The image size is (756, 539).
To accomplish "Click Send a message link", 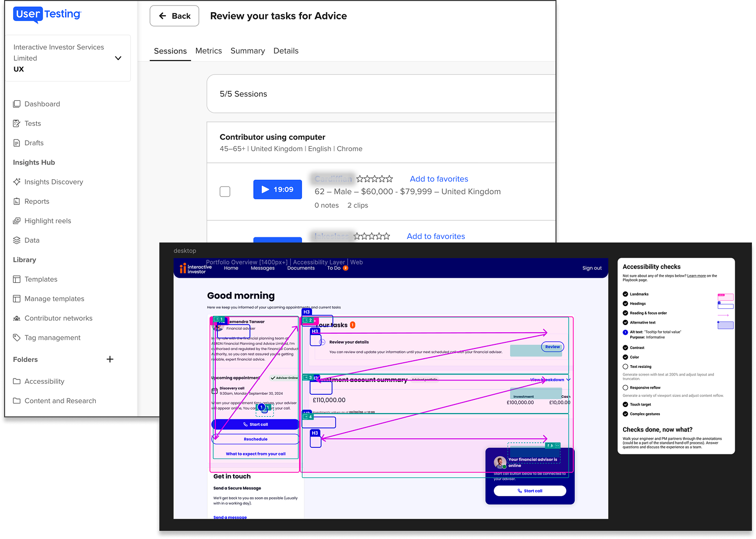I will (230, 517).
